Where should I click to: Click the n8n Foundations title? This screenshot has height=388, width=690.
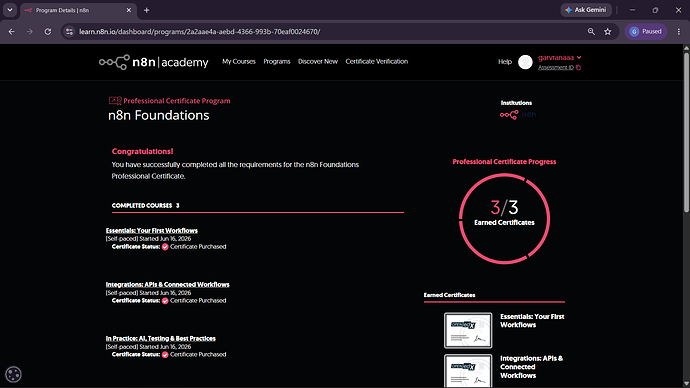tap(158, 115)
